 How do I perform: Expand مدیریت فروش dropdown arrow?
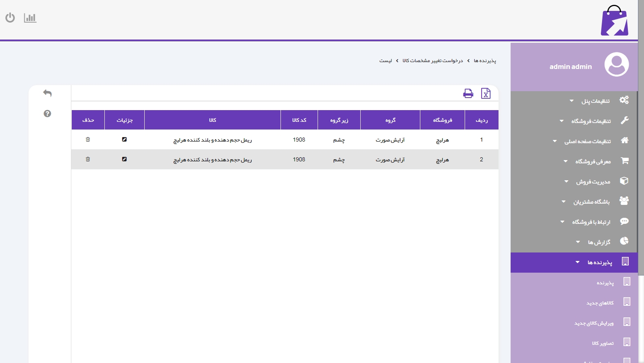[567, 181]
